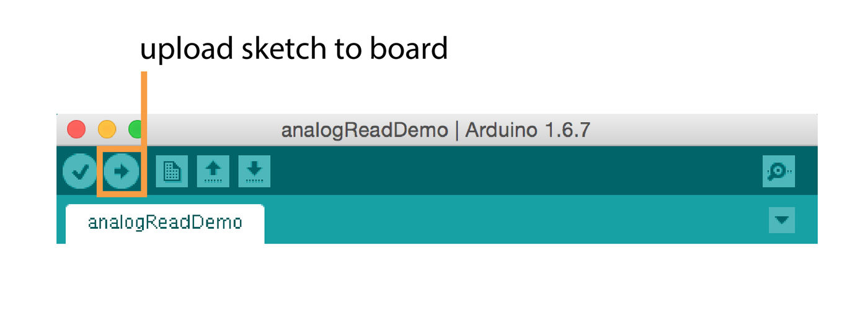
Task: Save the sketch with the down-arrow icon
Action: [x=254, y=171]
